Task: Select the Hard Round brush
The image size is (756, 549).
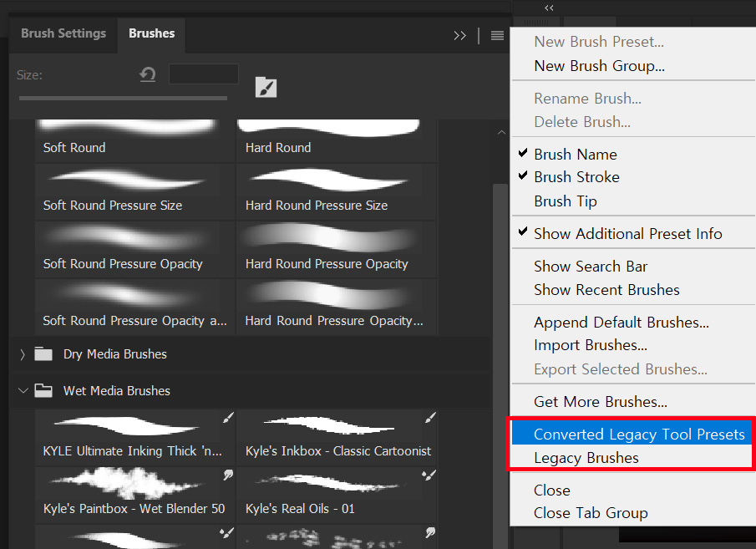Action: pyautogui.click(x=337, y=140)
